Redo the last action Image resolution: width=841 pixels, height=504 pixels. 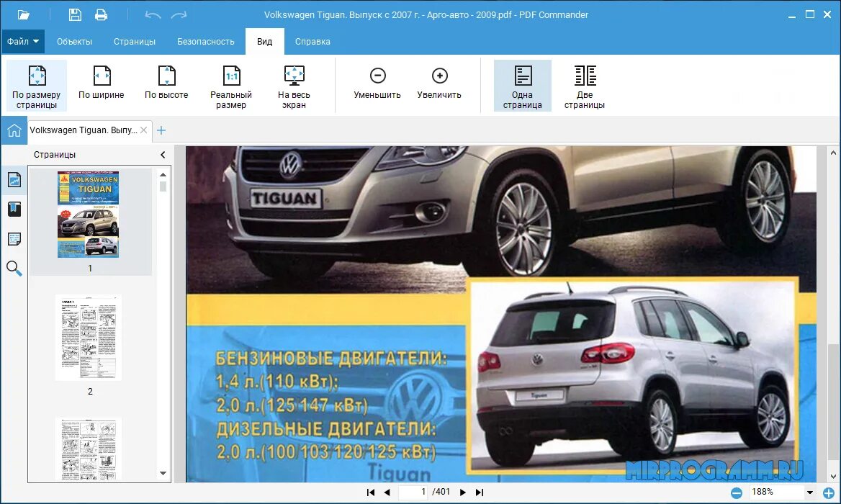click(x=179, y=15)
